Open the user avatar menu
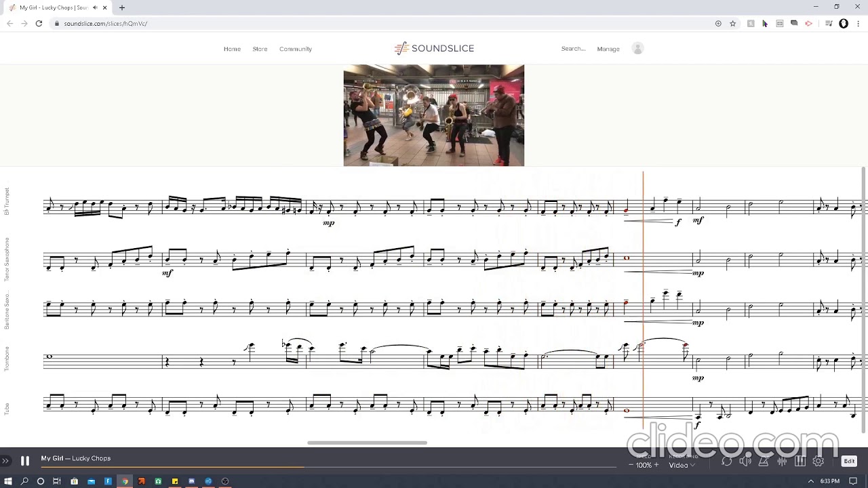 pos(637,48)
